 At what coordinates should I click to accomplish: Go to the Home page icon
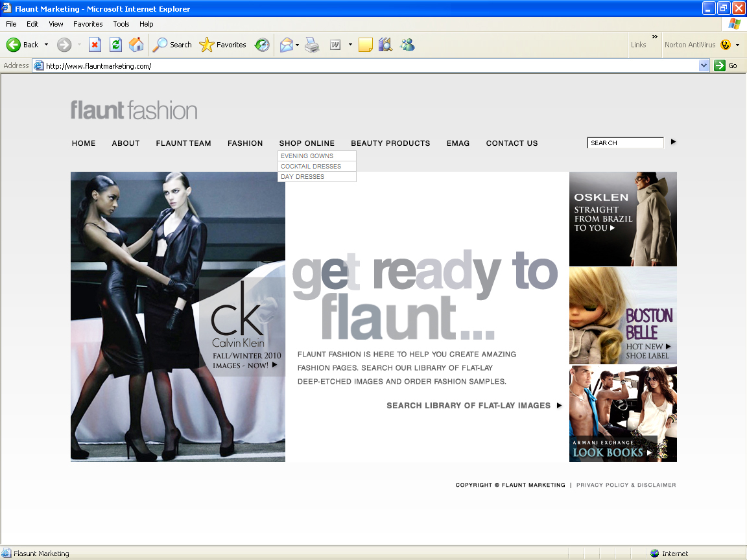(x=136, y=45)
